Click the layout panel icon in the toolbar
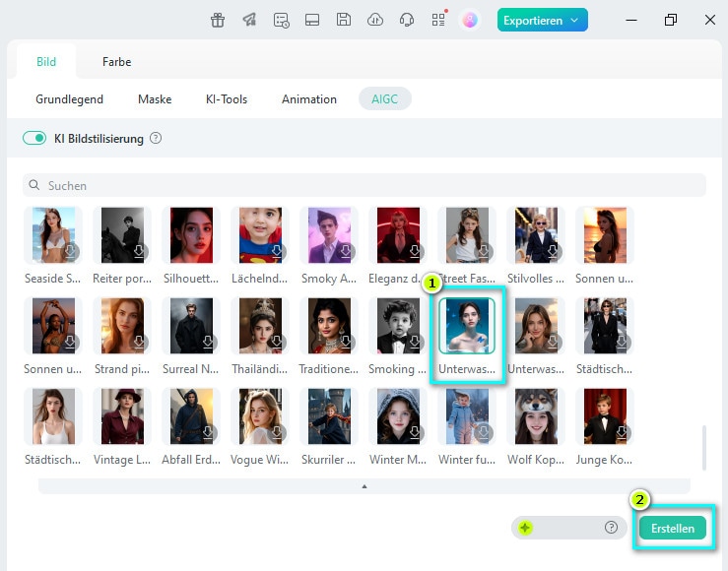Viewport: 728px width, 571px height. [x=312, y=20]
